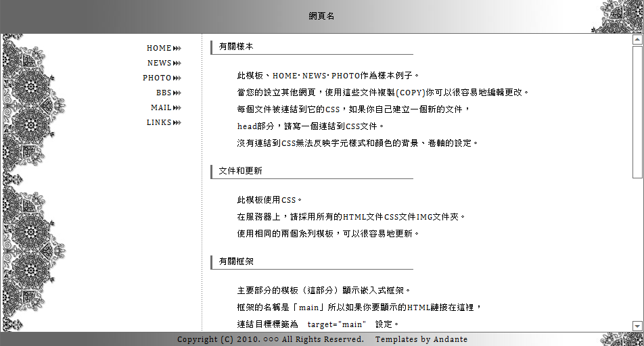Click the arrow icon beside LINKS

(x=177, y=123)
